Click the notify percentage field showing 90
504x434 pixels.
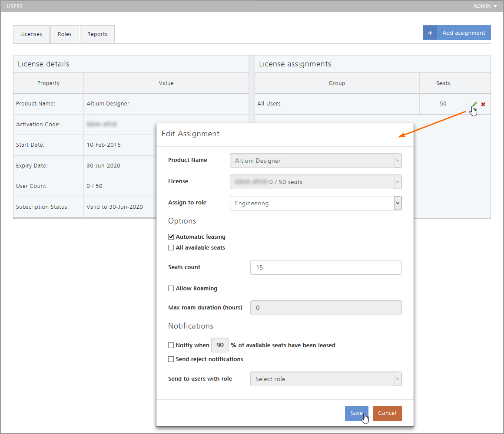[x=220, y=345]
